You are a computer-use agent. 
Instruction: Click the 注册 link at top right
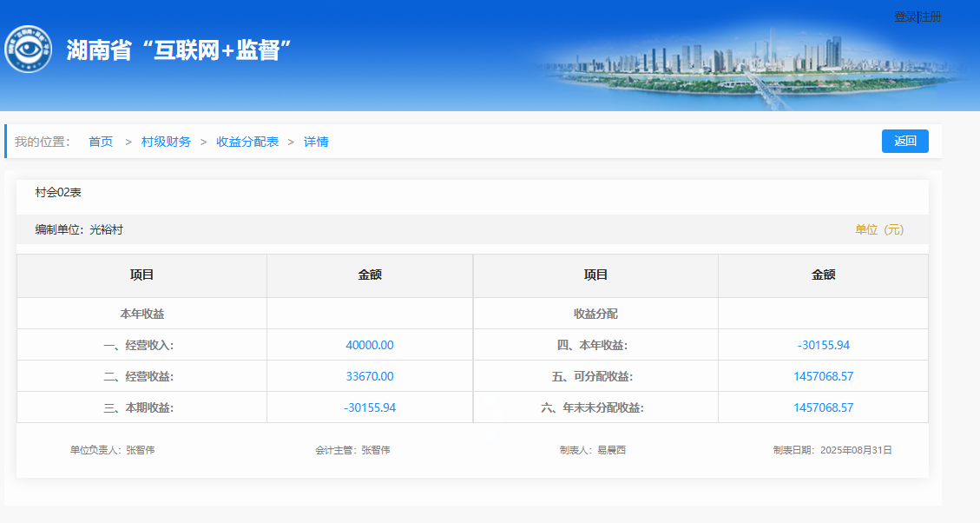tap(931, 17)
